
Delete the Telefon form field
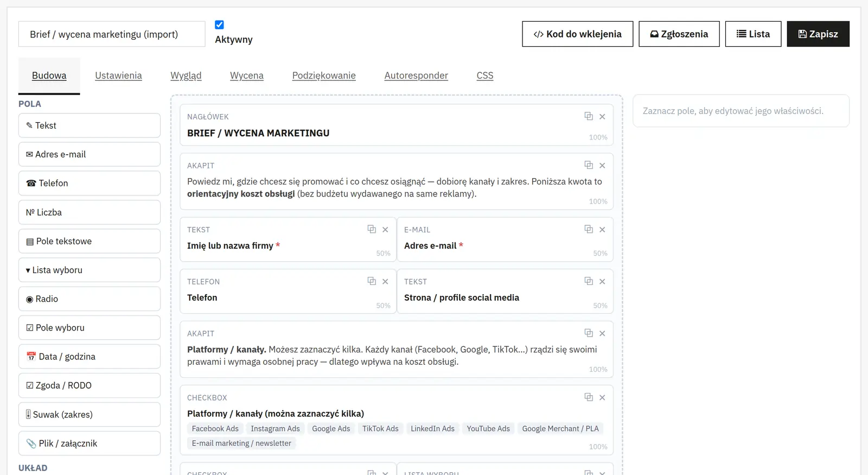click(x=385, y=282)
